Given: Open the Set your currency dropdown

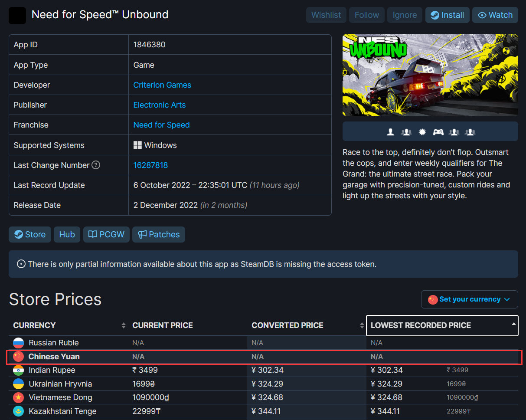Looking at the screenshot, I should tap(469, 299).
